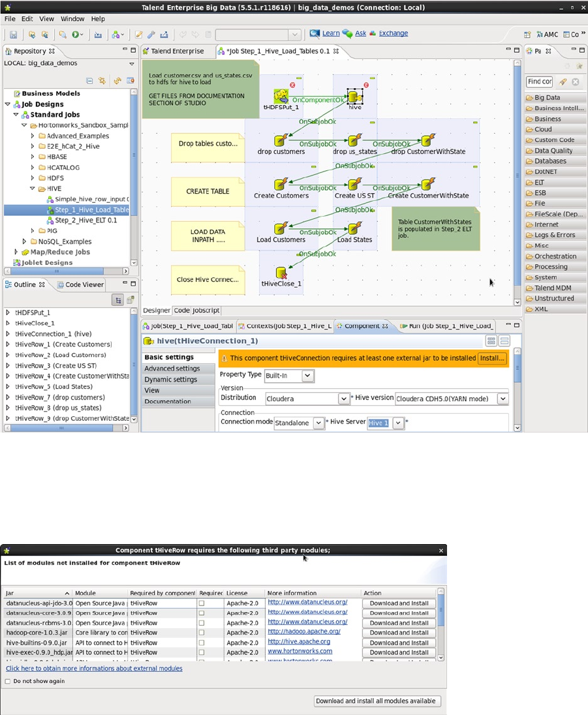Toggle Required checkbox for datanucleus-core row

pos(202,613)
